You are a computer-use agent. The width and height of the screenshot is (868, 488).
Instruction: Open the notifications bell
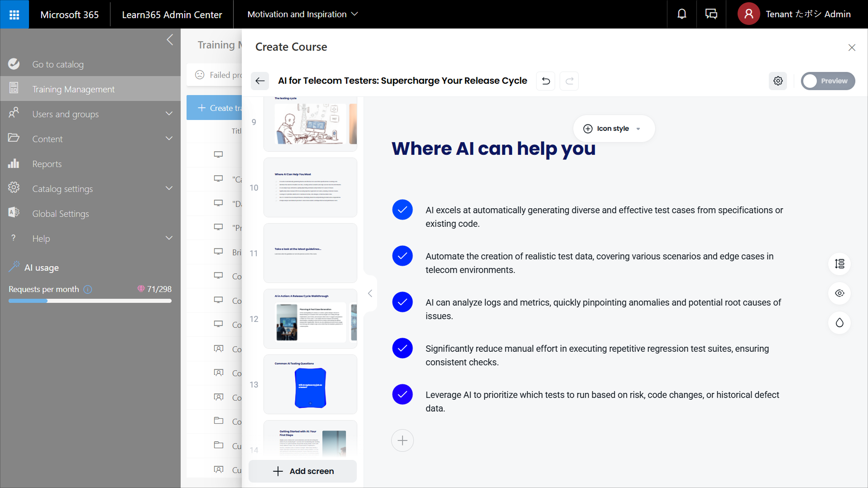click(x=681, y=14)
